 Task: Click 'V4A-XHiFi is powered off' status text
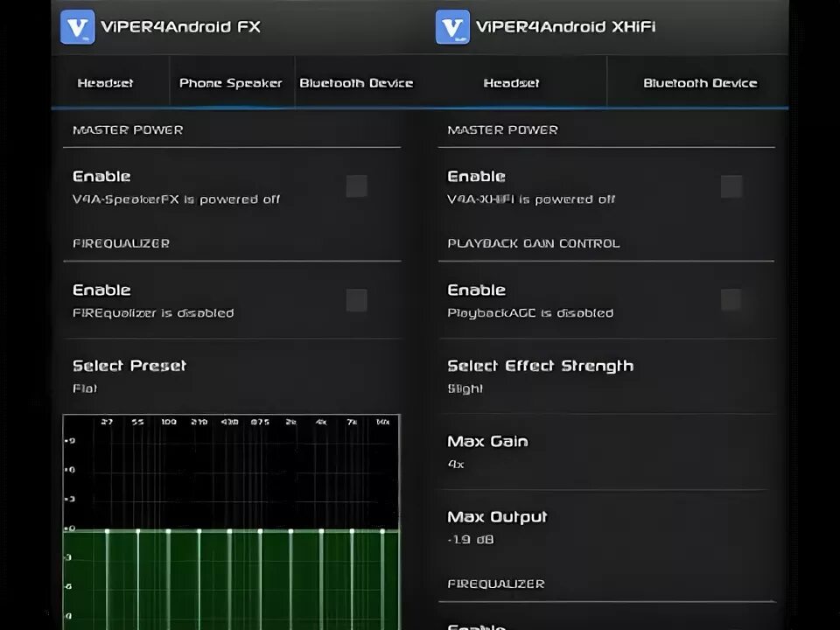pyautogui.click(x=531, y=199)
